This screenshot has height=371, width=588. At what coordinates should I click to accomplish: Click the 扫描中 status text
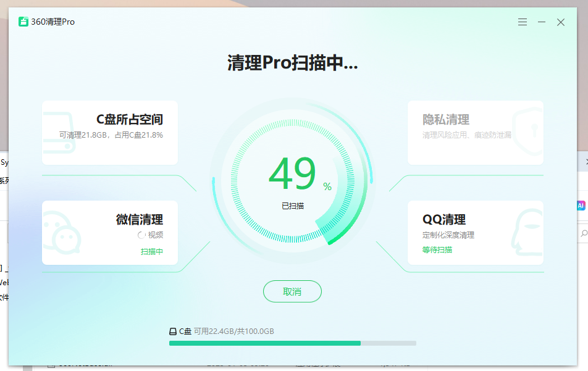tap(151, 251)
